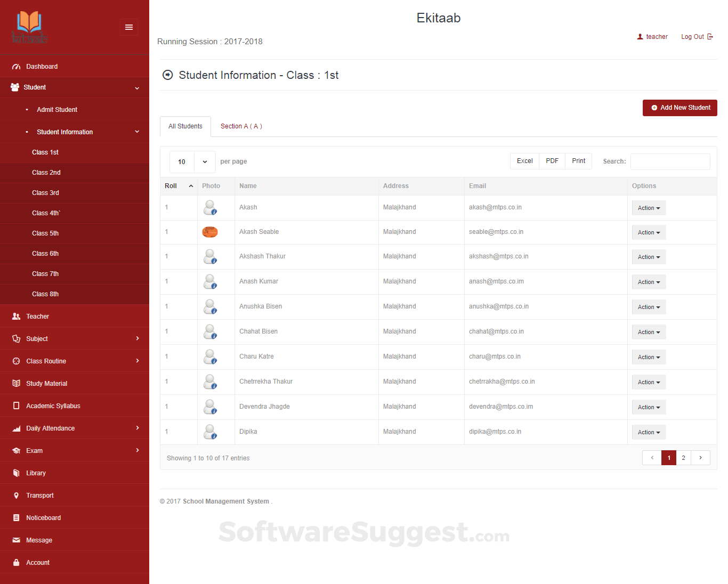Screen dimensions: 728x584
Task: Collapse the Student menu chevron
Action: (137, 88)
